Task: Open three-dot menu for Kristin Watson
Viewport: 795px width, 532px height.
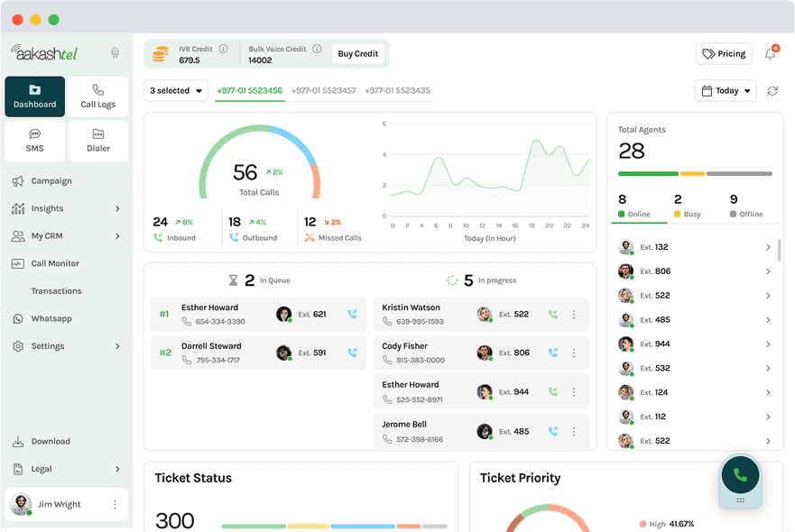Action: point(574,315)
